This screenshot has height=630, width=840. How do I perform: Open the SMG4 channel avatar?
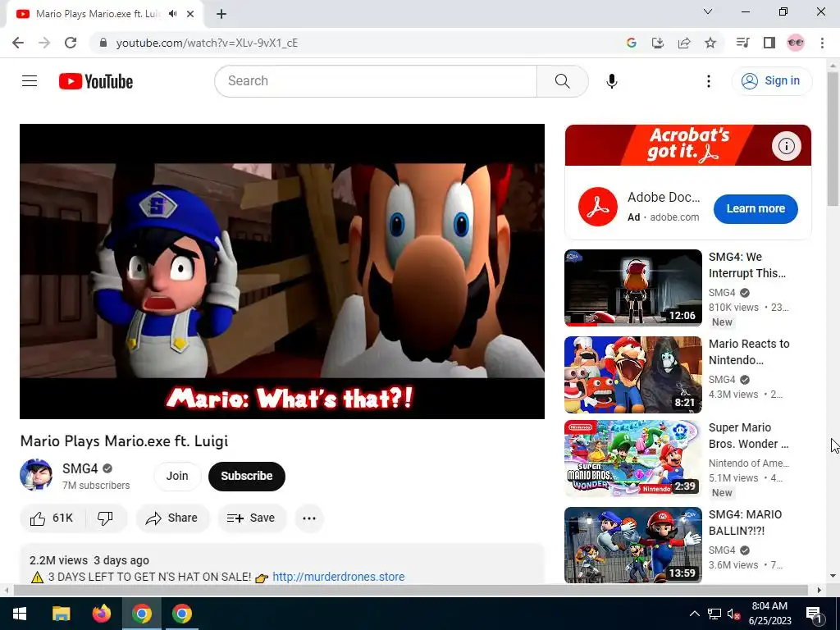[36, 475]
